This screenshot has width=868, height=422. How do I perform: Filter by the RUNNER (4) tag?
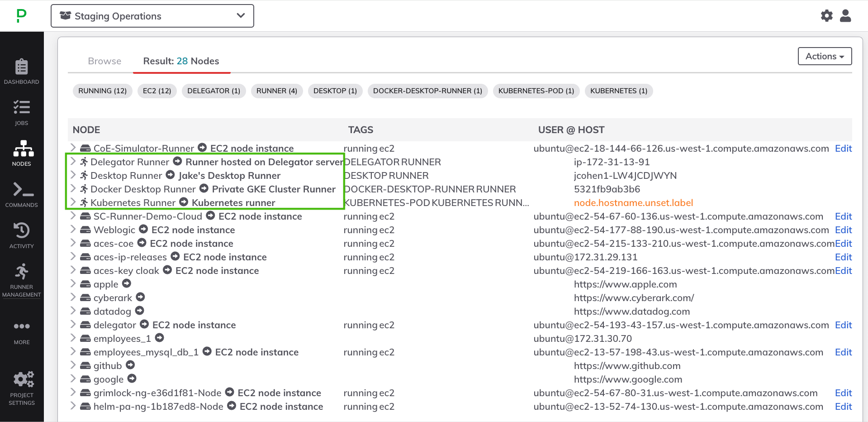277,91
